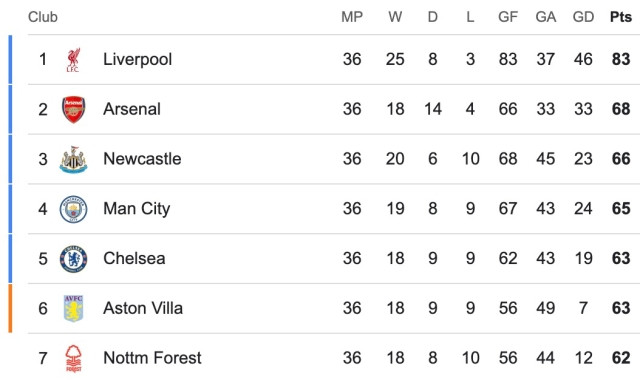Select the Newcastle team name
The image size is (640, 380).
point(142,159)
